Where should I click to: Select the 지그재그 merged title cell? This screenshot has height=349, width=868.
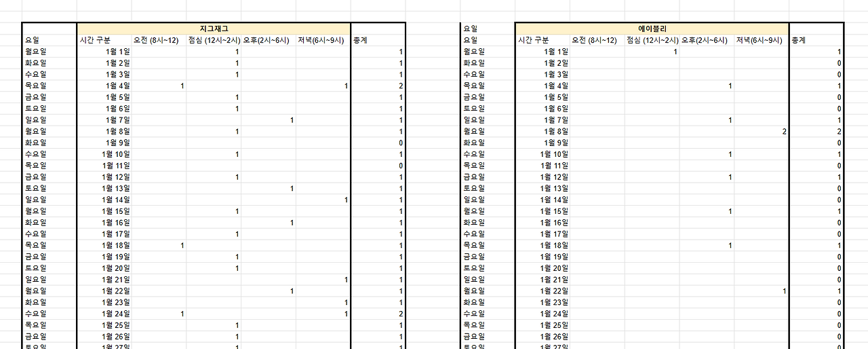click(214, 29)
